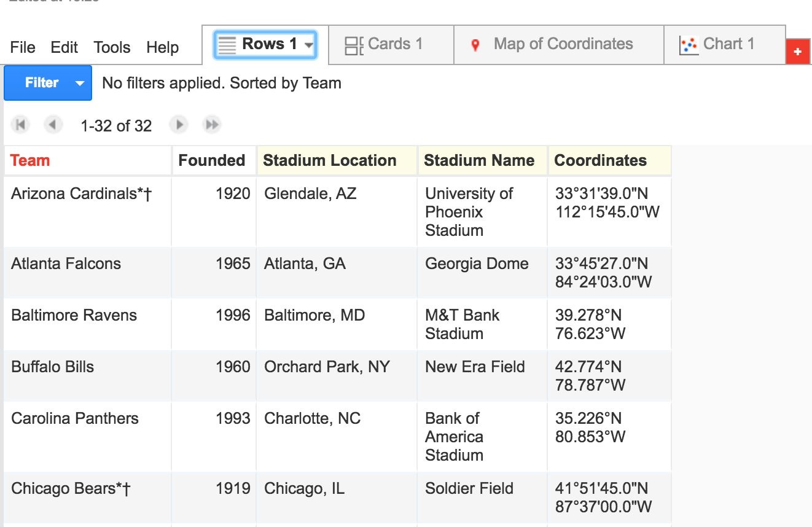
Task: Click Soldier Field stadium cell
Action: pos(482,498)
